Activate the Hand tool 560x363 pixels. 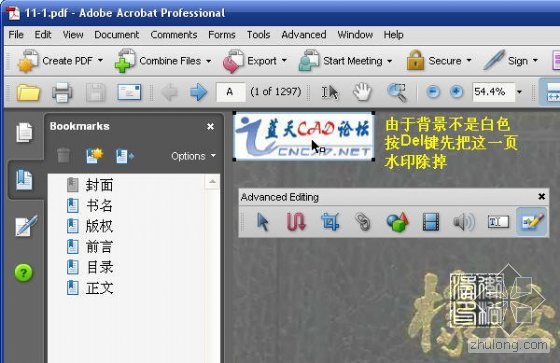(x=362, y=92)
